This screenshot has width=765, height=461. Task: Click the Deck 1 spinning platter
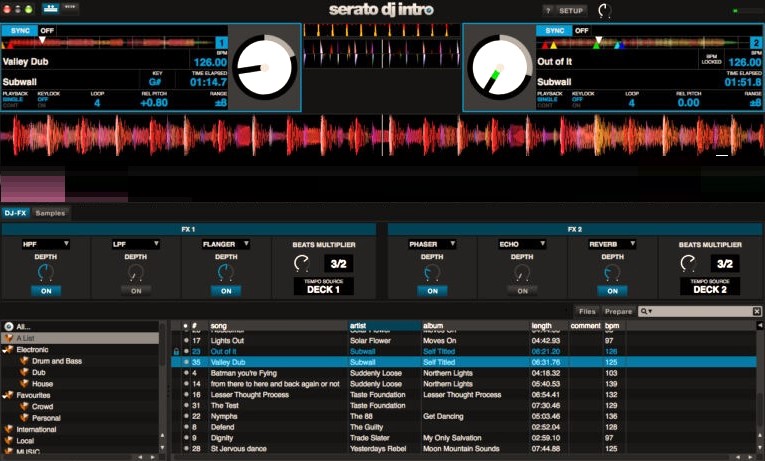(264, 67)
